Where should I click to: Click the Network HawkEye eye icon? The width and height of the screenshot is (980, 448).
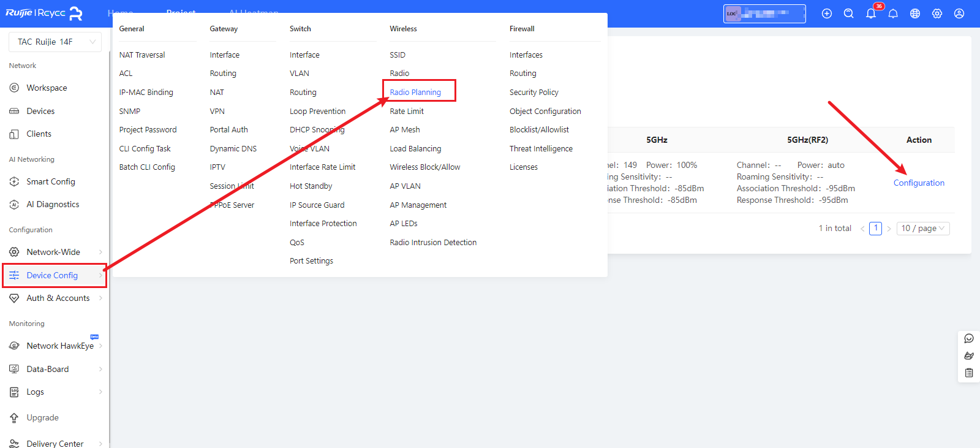pos(14,346)
